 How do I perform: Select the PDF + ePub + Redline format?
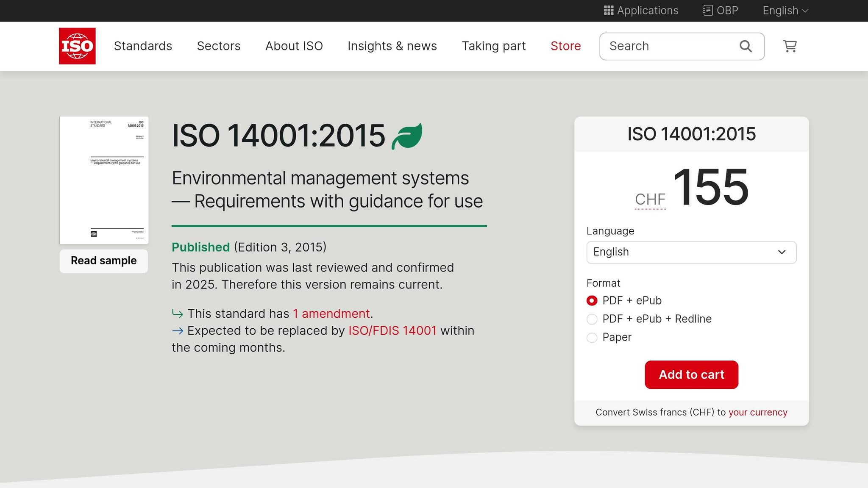coord(592,319)
